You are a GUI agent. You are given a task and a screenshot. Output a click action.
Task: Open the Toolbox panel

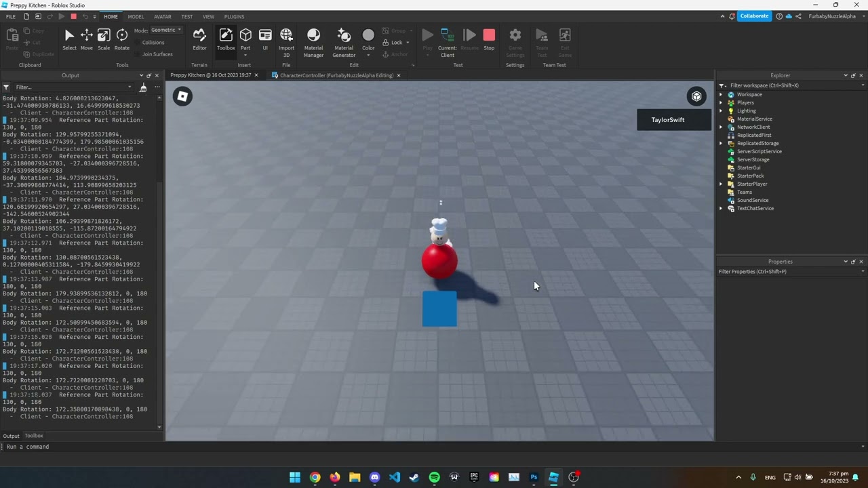[x=226, y=39]
